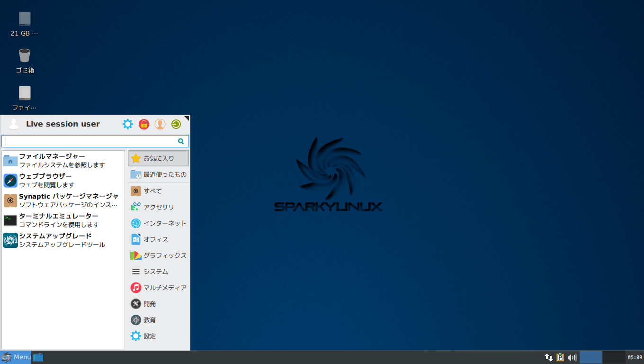644x364 pixels.
Task: Select the システム category
Action: [x=158, y=272]
